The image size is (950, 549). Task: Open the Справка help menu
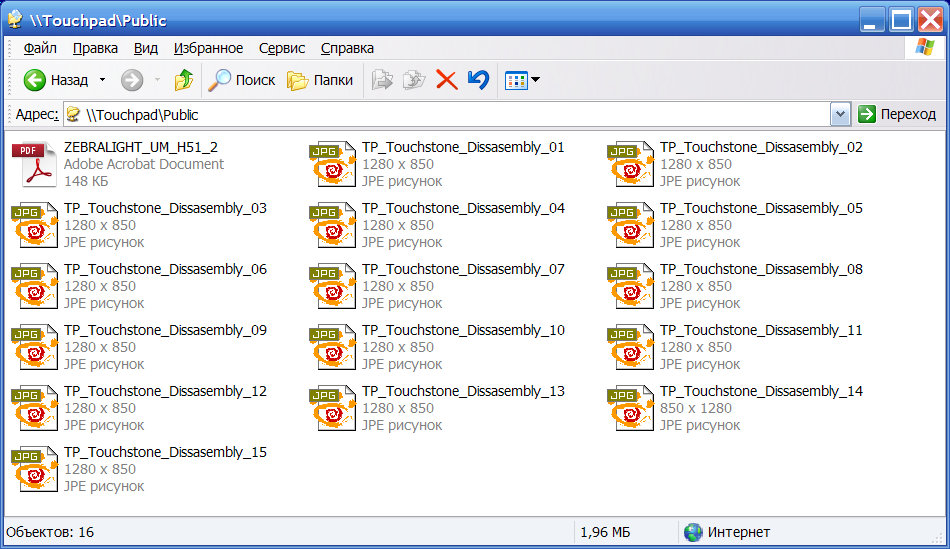pos(347,48)
